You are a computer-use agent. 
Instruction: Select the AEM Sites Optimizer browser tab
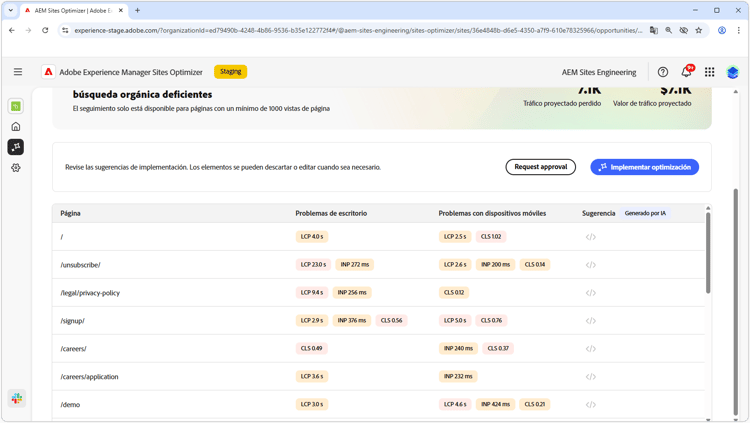74,10
